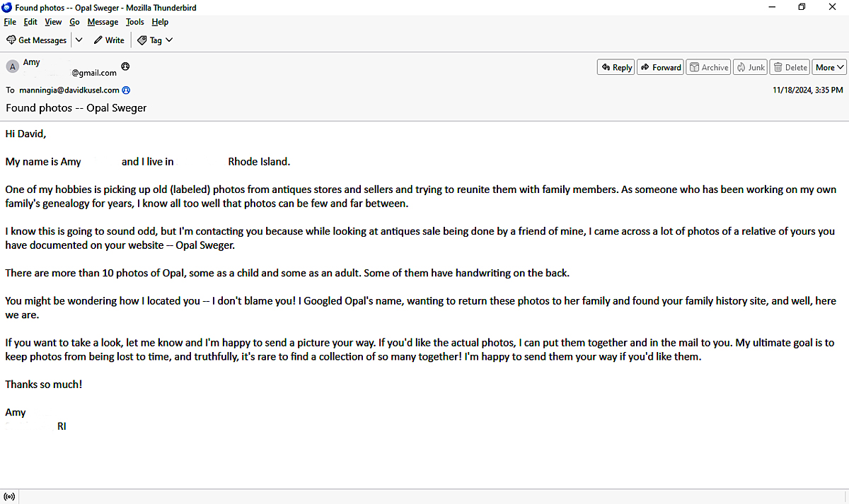Image resolution: width=849 pixels, height=504 pixels.
Task: Open the File menu
Action: coord(10,22)
